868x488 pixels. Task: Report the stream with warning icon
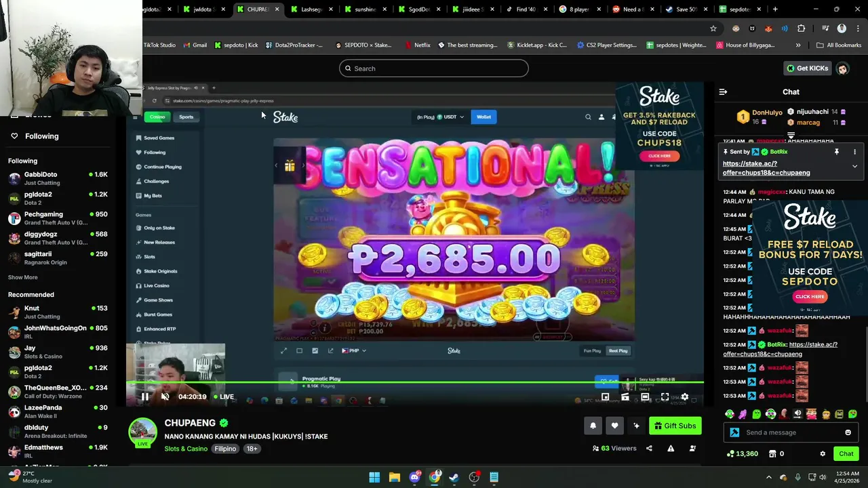671,448
